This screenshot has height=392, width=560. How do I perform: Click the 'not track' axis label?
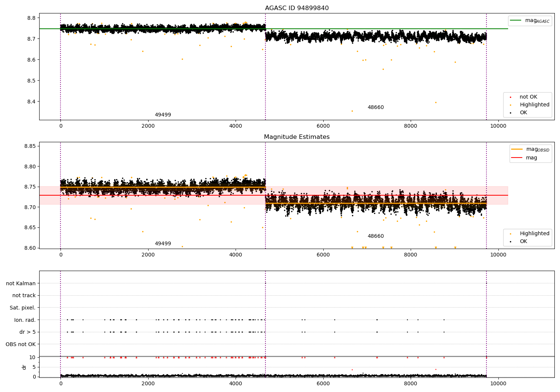click(24, 295)
